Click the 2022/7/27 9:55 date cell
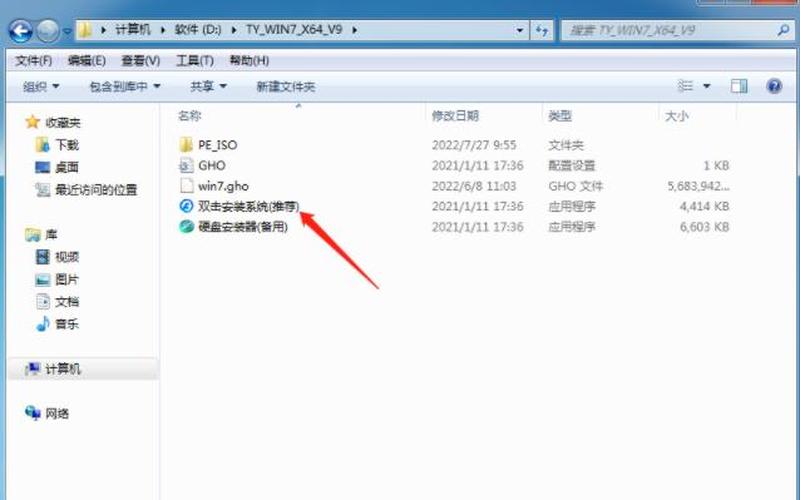The image size is (800, 500). (x=474, y=145)
